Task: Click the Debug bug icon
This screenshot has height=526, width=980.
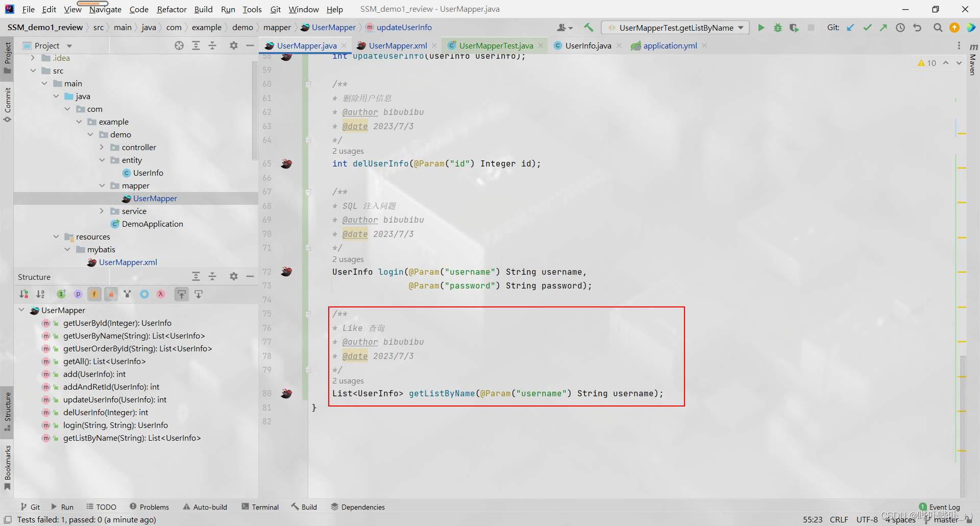Action: 777,28
